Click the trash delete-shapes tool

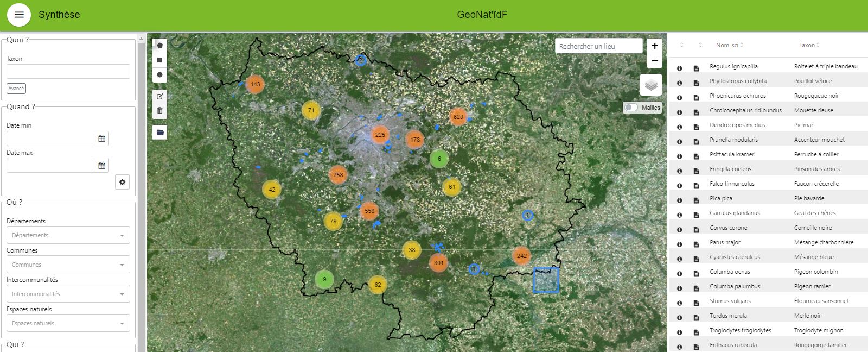tap(159, 111)
